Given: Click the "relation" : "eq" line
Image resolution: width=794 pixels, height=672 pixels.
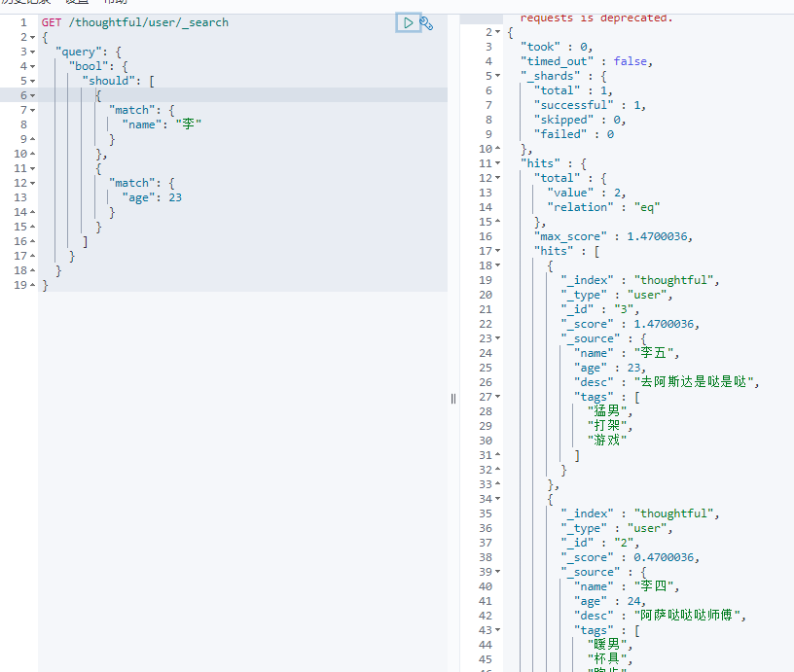Looking at the screenshot, I should [x=603, y=207].
